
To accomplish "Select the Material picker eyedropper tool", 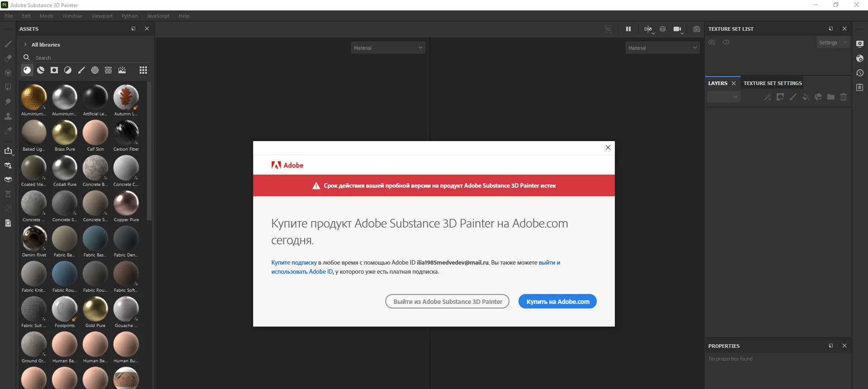I will [8, 131].
